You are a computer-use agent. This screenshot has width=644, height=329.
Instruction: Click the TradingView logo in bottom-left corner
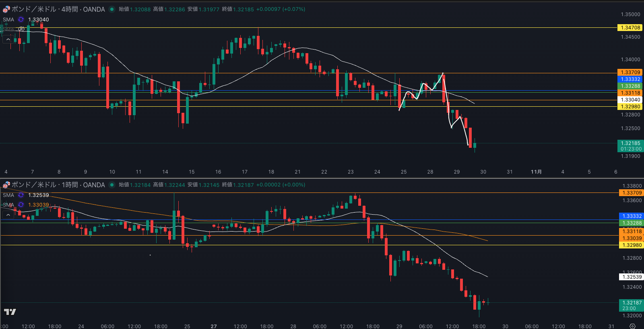[10, 312]
